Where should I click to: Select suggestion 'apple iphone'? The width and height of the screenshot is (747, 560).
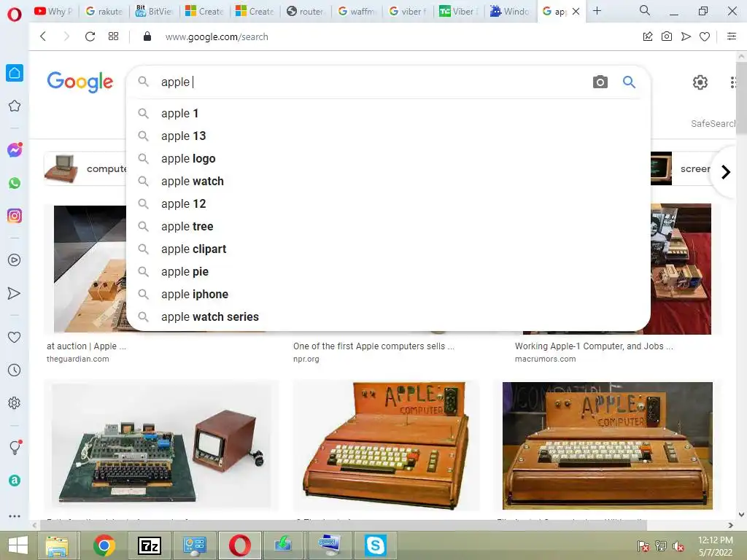pyautogui.click(x=388, y=295)
